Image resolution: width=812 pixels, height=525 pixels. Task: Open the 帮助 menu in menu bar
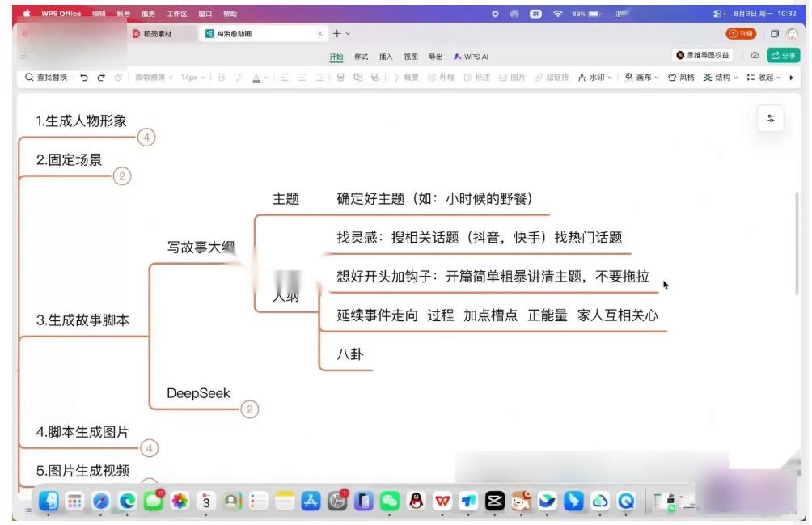pyautogui.click(x=230, y=14)
